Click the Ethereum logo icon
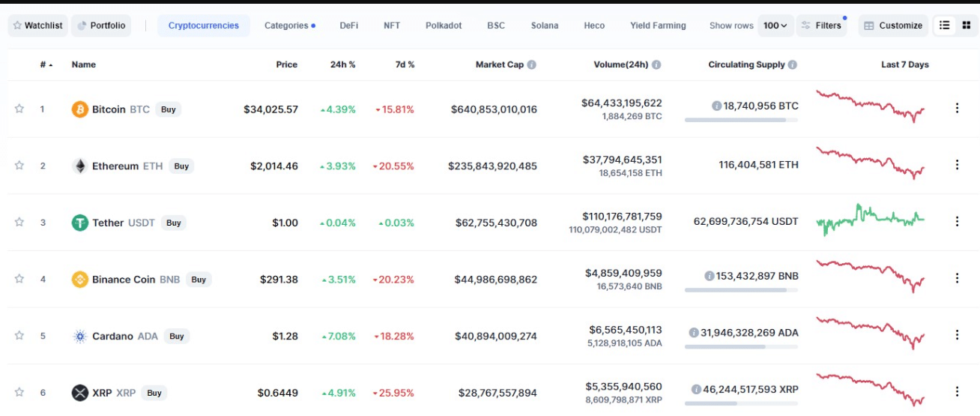 pyautogui.click(x=79, y=166)
